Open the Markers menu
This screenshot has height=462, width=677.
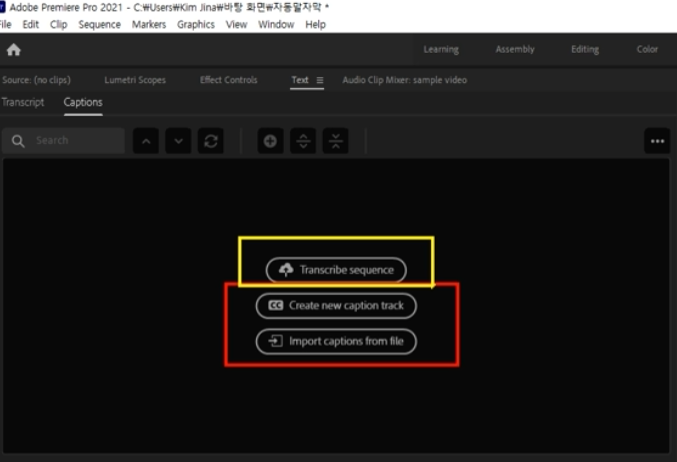[x=149, y=25]
